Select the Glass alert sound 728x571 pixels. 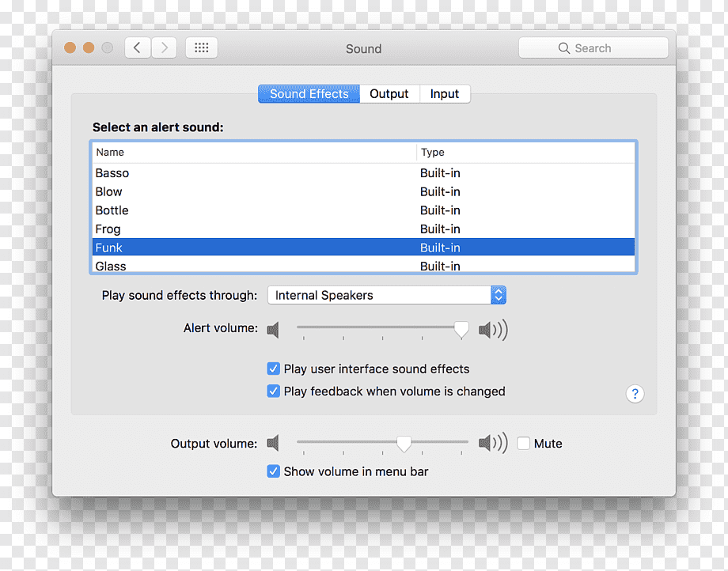(363, 265)
